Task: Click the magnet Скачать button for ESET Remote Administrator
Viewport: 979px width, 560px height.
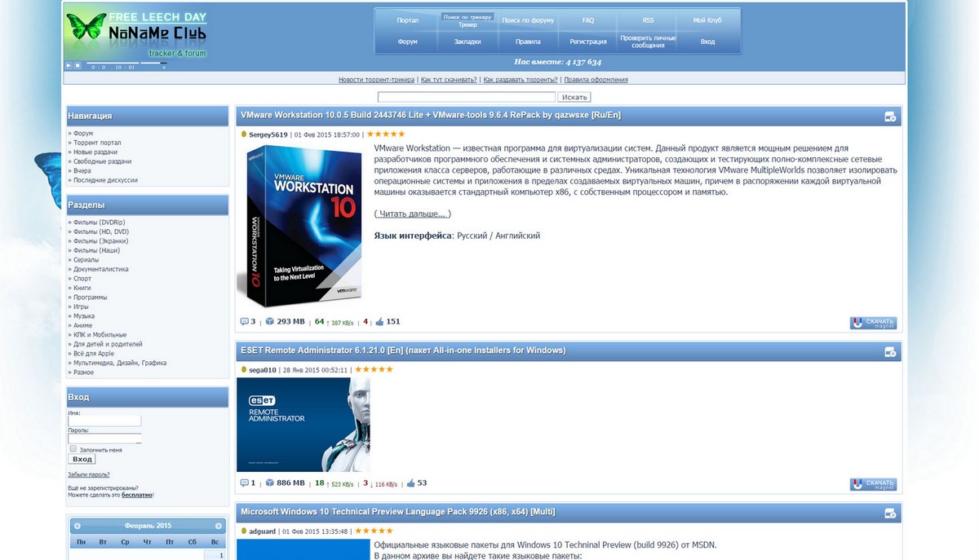Action: click(x=873, y=483)
